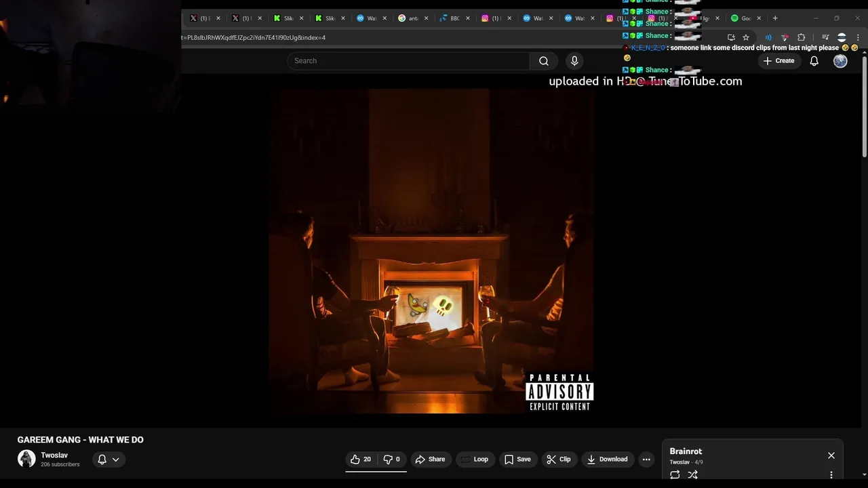Expand subscription notification bell dropdown
Viewport: 868px width, 488px height.
pos(108,460)
